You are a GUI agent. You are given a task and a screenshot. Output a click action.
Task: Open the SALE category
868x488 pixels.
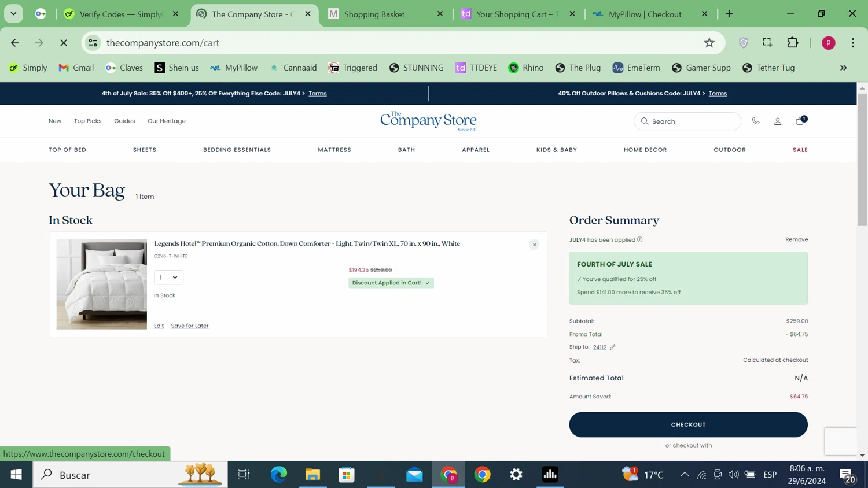[800, 150]
